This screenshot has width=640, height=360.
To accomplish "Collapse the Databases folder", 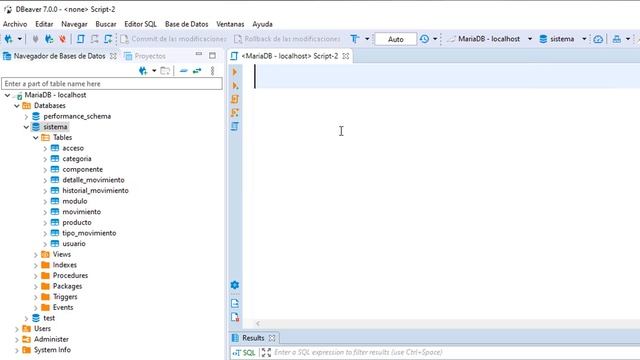I will (x=17, y=106).
